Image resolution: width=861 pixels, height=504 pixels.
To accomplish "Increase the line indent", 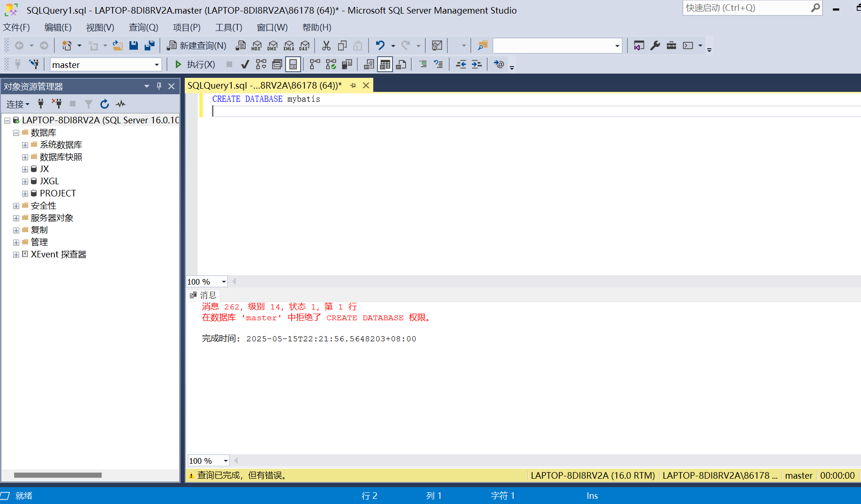I will click(477, 64).
